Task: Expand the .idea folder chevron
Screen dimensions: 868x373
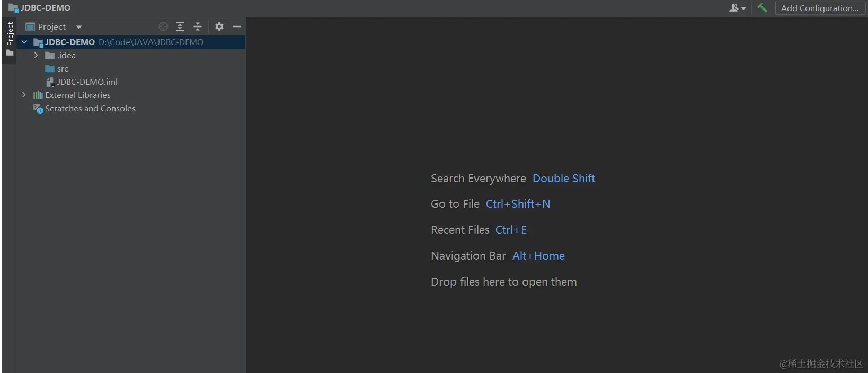Action: click(36, 55)
